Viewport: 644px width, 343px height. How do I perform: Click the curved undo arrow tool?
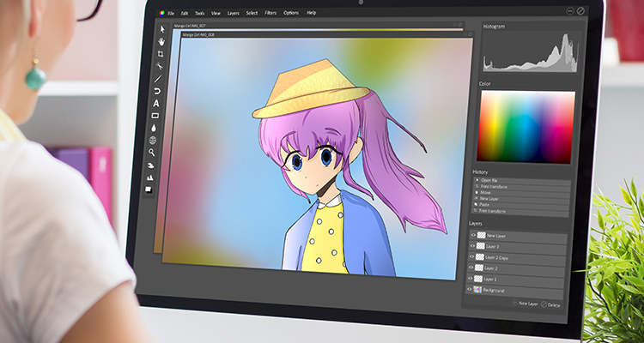click(157, 91)
